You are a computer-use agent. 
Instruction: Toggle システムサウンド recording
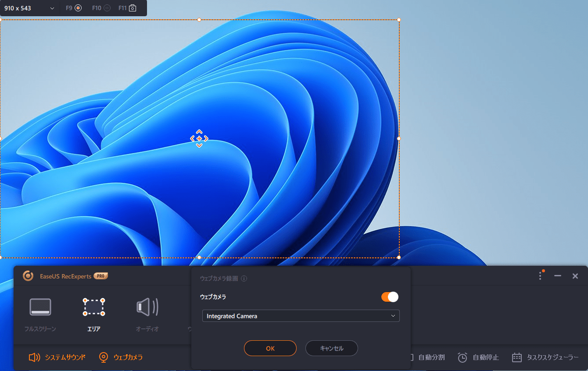pos(57,357)
